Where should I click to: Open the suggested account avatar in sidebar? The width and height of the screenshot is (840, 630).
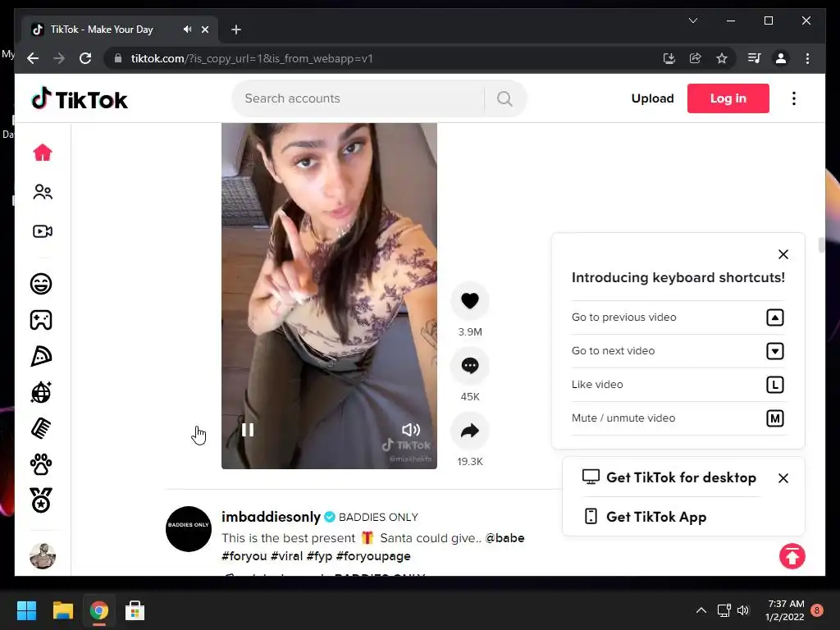(43, 555)
